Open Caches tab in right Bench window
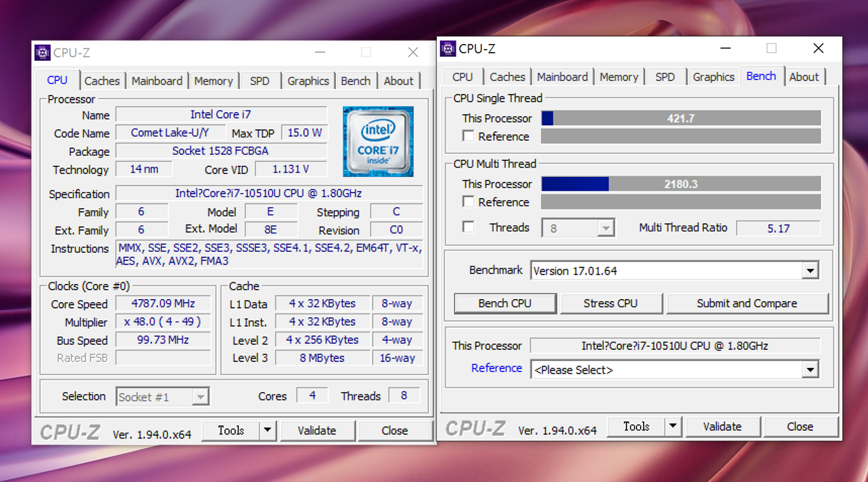 tap(508, 77)
